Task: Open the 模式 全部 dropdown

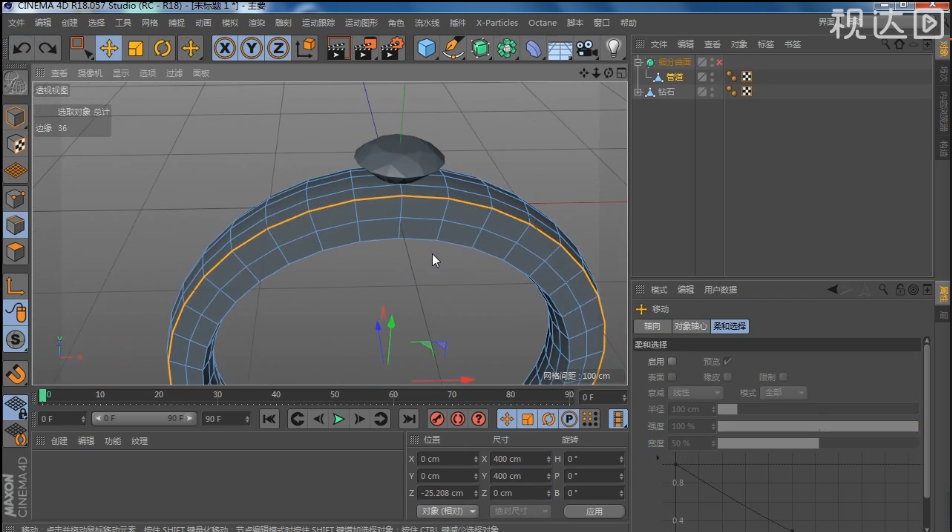Action: point(783,393)
